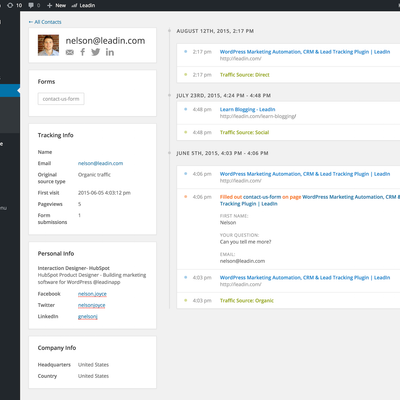The width and height of the screenshot is (400, 400).
Task: Select the June 5th, 2015 timeline heading
Action: [222, 153]
